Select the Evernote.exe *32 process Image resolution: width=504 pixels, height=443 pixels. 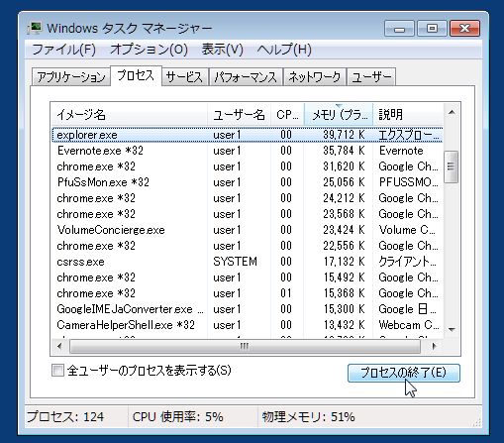pos(247,151)
